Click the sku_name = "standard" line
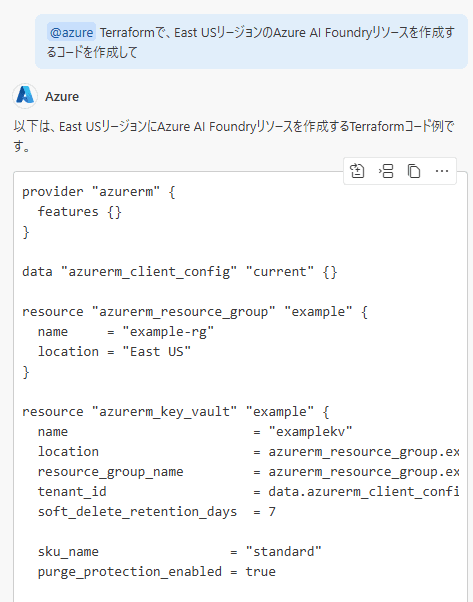 click(x=180, y=551)
